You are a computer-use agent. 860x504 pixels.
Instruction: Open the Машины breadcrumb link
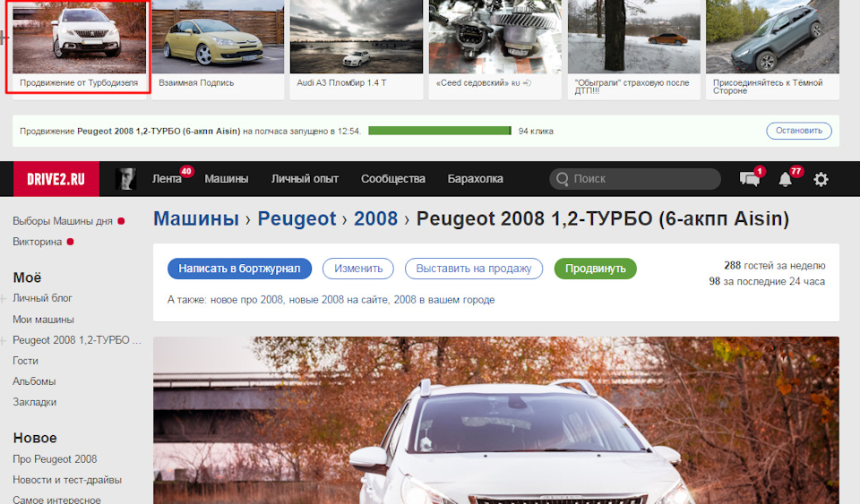196,218
